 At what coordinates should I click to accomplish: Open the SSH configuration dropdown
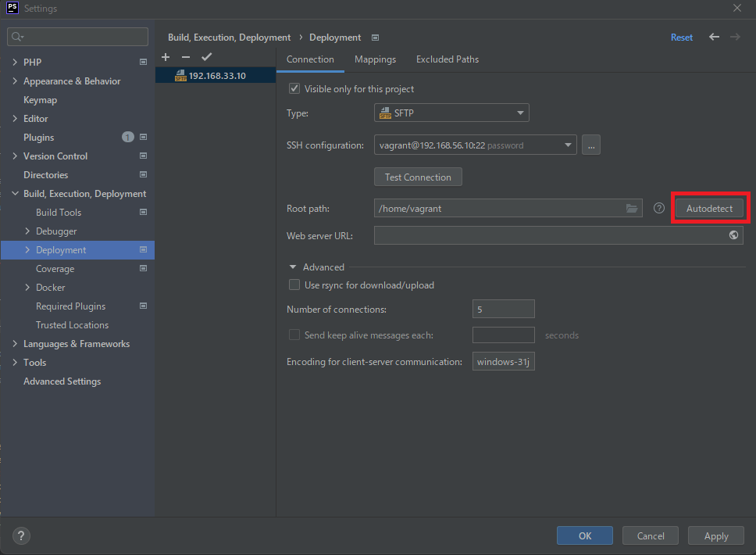pyautogui.click(x=475, y=145)
